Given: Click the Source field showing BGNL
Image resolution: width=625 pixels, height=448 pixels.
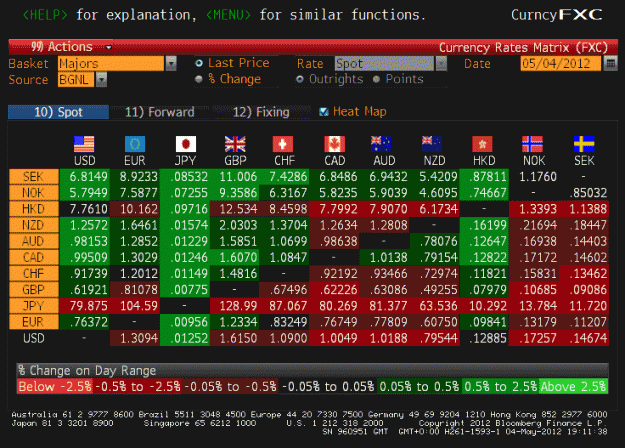Looking at the screenshot, I should 76,80.
